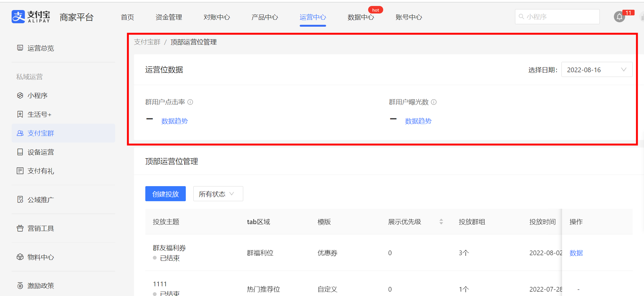This screenshot has height=296, width=644.
Task: Click the 营销工具 gift icon
Action: (20, 228)
